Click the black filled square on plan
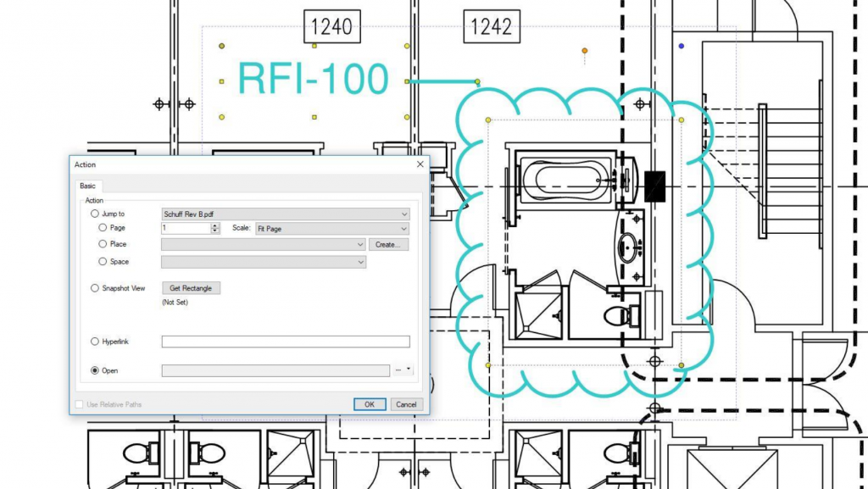Viewport: 868px width, 489px height. 655,186
